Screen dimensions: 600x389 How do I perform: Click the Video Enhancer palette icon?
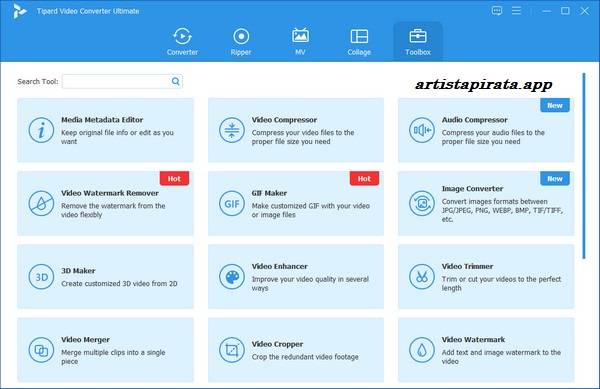tap(232, 277)
